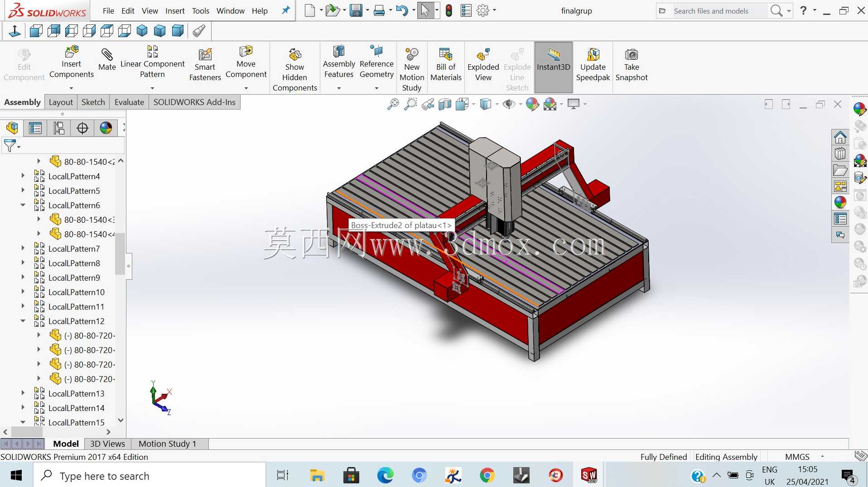Open the 3D Views tab
Viewport: 868px width, 487px height.
[x=107, y=444]
